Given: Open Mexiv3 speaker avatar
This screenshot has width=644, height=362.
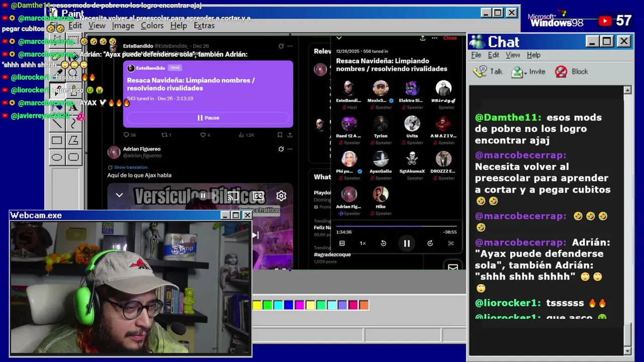Looking at the screenshot, I should pos(380,88).
